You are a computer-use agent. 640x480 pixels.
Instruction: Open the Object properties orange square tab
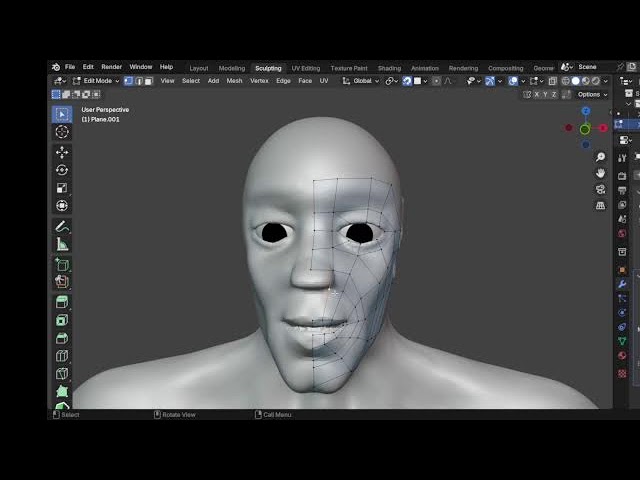(x=622, y=270)
